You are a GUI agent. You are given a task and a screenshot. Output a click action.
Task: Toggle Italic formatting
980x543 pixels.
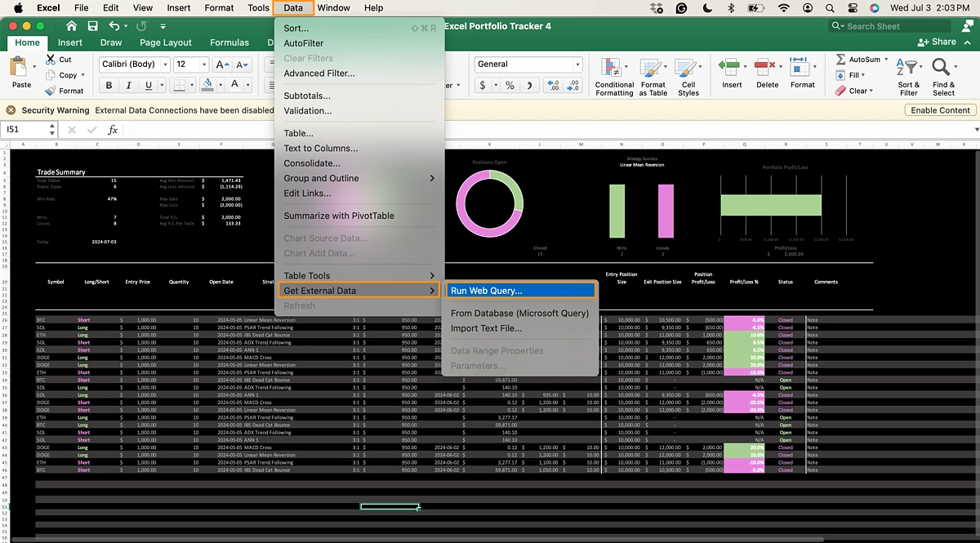click(129, 85)
